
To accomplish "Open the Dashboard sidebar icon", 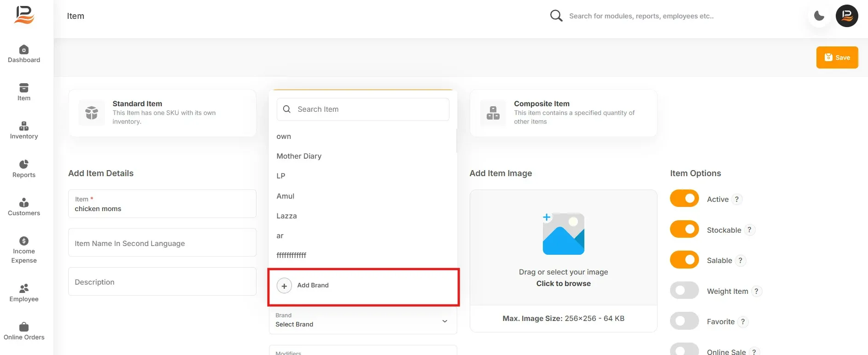I will point(24,50).
